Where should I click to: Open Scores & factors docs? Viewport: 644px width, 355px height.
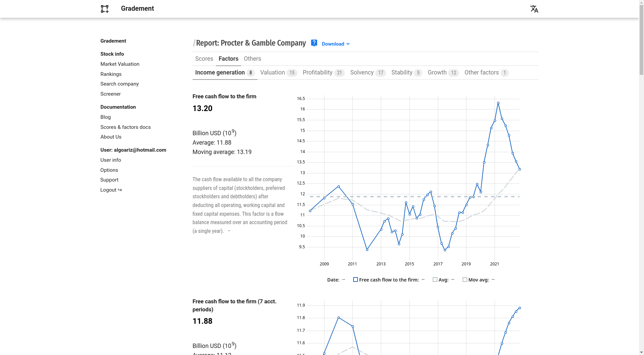125,127
